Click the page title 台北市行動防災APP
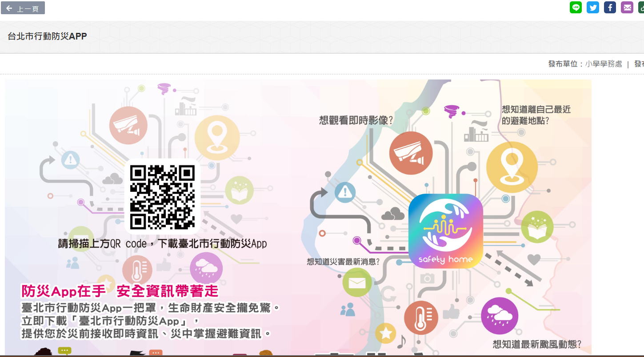Viewport: 644px width, 357px height. [48, 36]
